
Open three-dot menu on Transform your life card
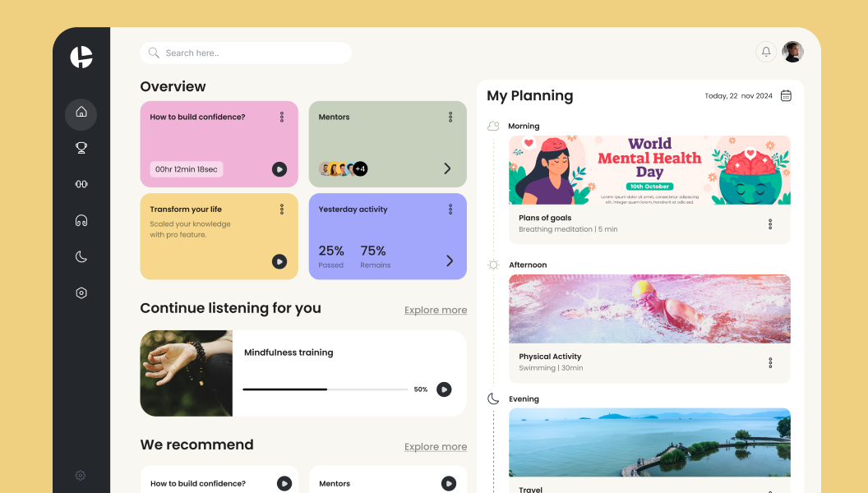click(x=282, y=210)
